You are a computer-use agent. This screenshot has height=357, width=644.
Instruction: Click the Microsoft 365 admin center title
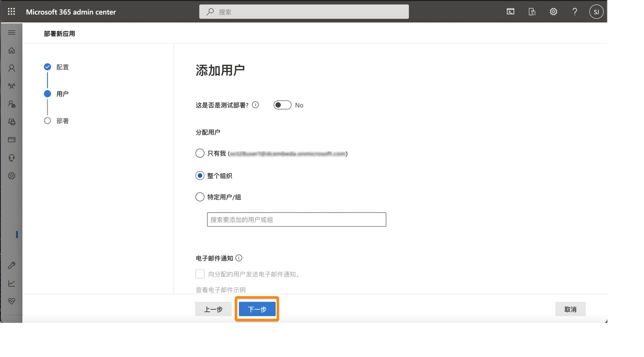tap(71, 12)
